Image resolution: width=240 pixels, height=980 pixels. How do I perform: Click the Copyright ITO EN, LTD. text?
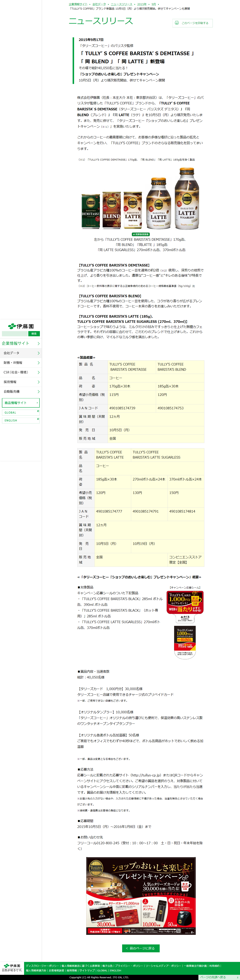99,977
